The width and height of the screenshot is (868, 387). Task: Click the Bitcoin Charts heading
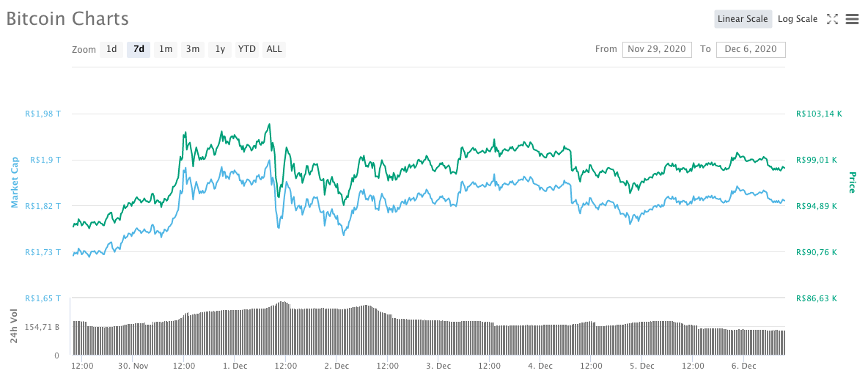tap(67, 18)
